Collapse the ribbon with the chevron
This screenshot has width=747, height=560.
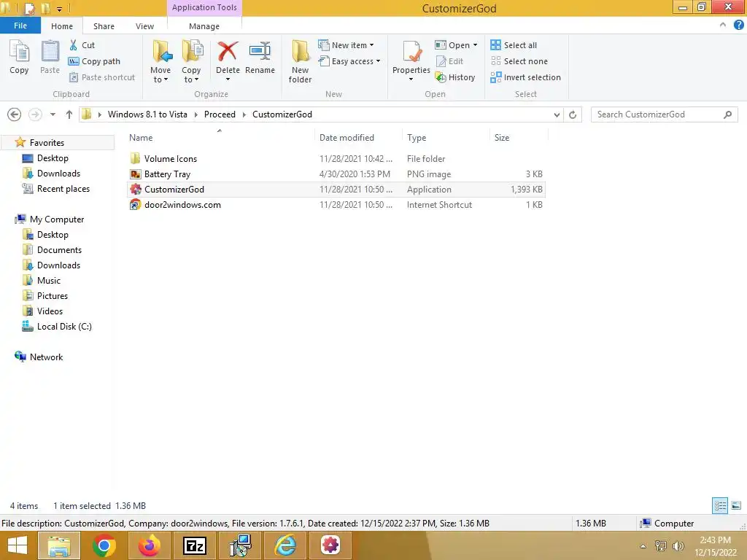[723, 26]
